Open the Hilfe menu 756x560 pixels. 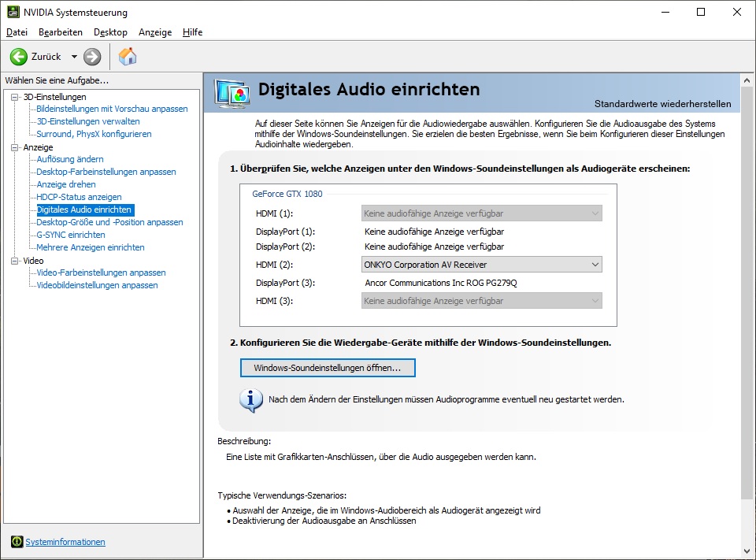(192, 32)
